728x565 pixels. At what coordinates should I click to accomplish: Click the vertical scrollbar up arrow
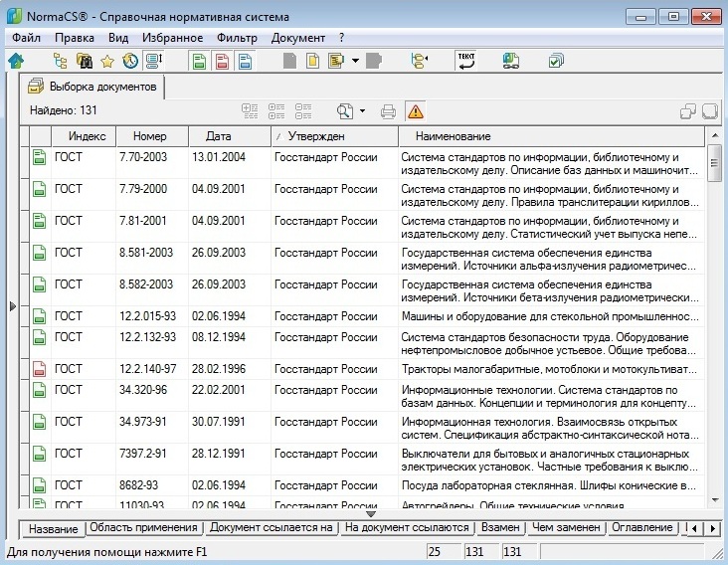714,135
